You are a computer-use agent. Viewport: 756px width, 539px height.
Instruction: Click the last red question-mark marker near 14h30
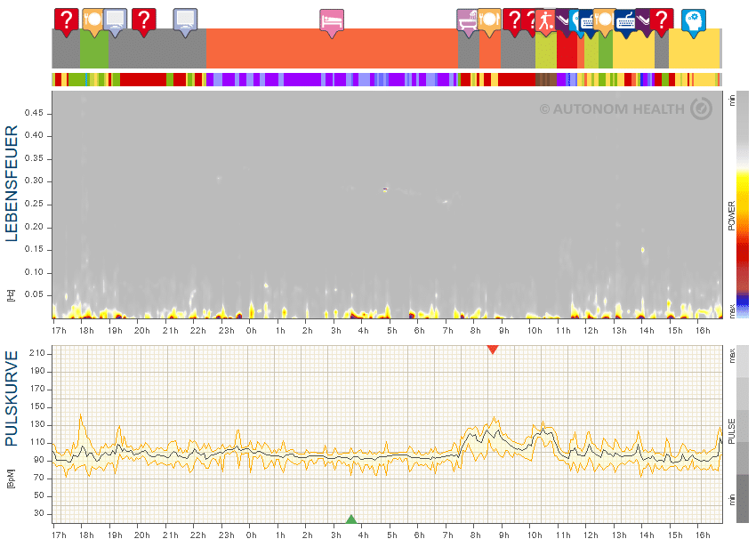pos(662,21)
